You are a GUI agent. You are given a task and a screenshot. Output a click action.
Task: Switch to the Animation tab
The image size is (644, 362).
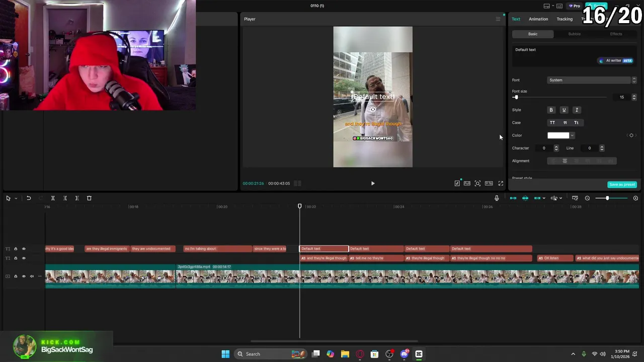coord(538,19)
